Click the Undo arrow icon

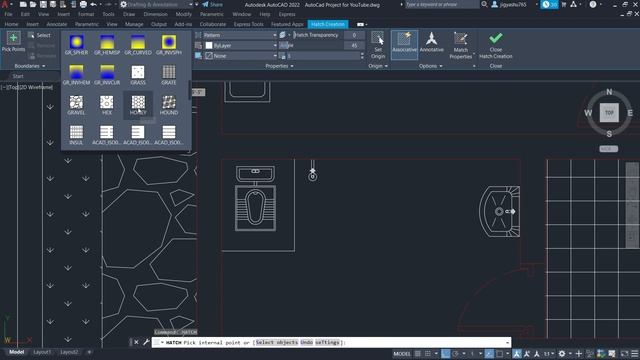coord(93,5)
